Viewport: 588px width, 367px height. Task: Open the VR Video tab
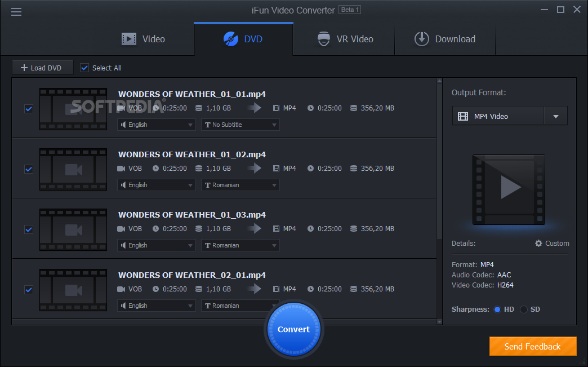click(x=344, y=39)
